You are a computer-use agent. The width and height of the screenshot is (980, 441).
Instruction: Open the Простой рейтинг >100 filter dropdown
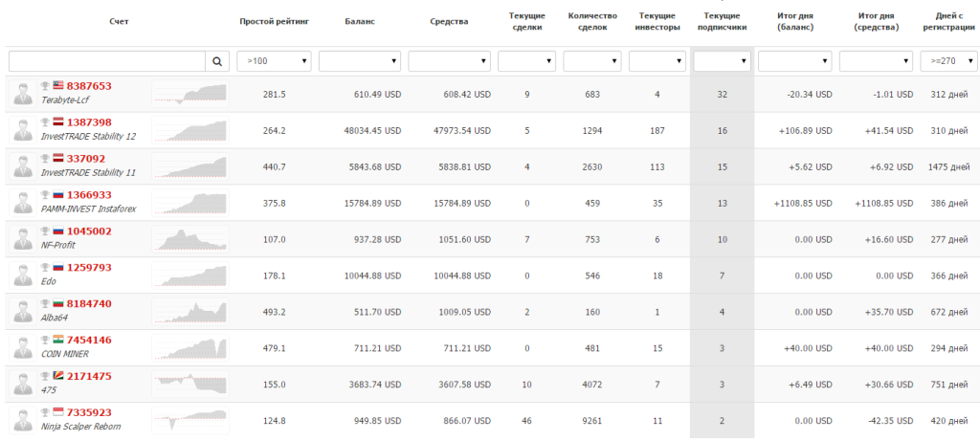click(274, 61)
